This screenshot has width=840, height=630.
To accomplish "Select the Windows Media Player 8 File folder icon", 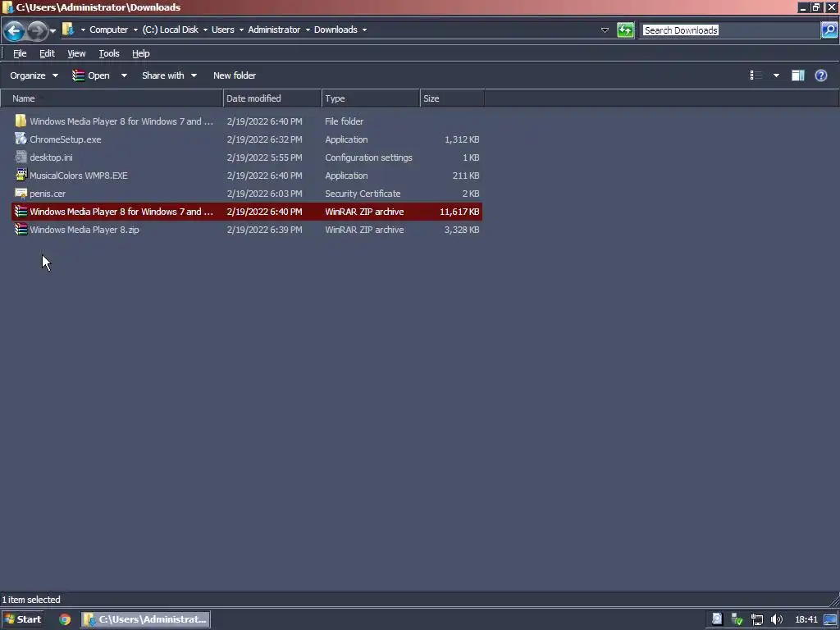I will pos(21,121).
